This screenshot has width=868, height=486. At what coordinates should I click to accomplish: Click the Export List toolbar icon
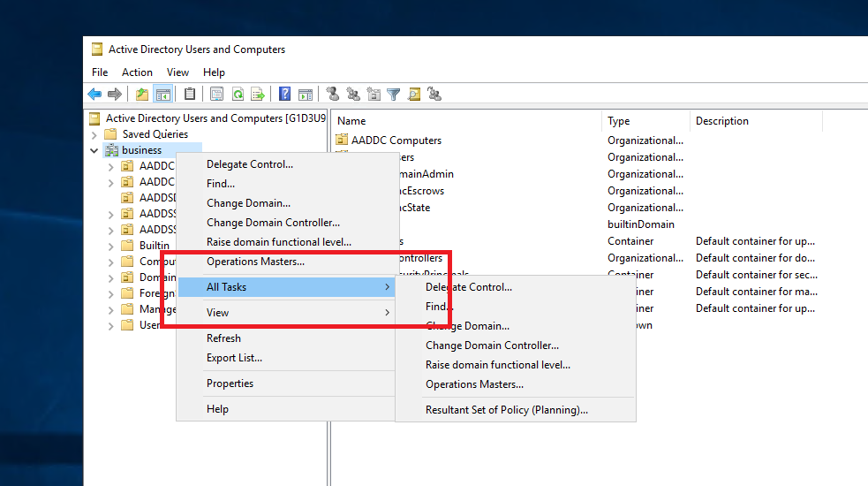pos(258,95)
